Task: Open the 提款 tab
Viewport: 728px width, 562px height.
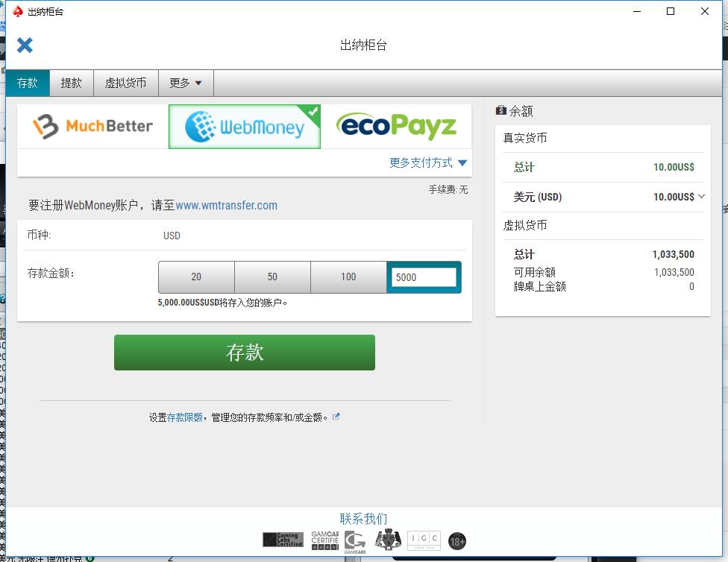Action: 72,83
